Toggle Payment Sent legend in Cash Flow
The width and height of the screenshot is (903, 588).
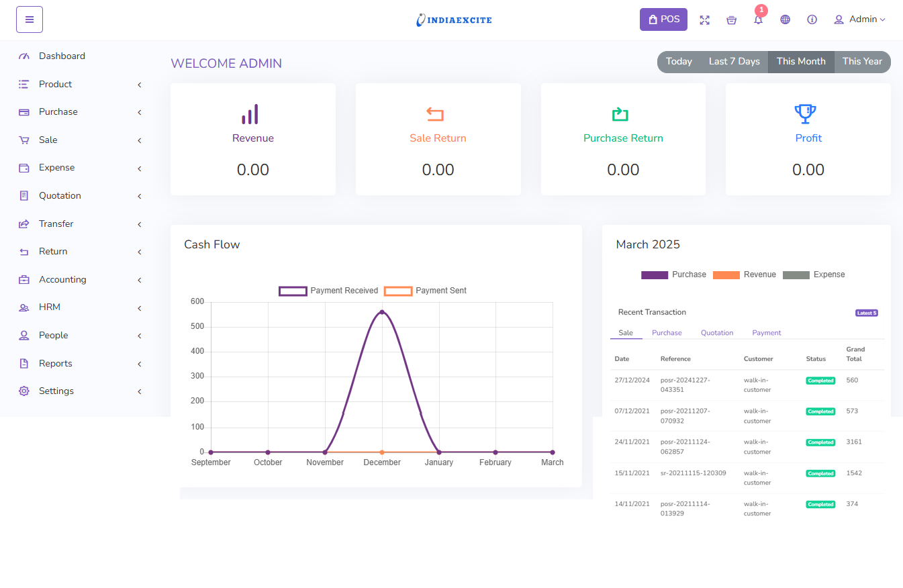pyautogui.click(x=425, y=291)
